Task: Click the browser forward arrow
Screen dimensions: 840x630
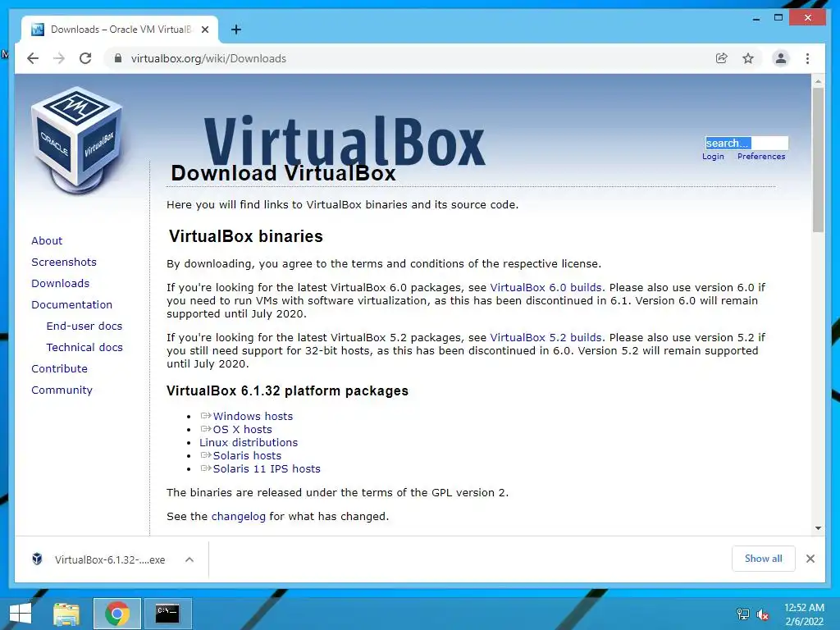Action: (x=59, y=58)
